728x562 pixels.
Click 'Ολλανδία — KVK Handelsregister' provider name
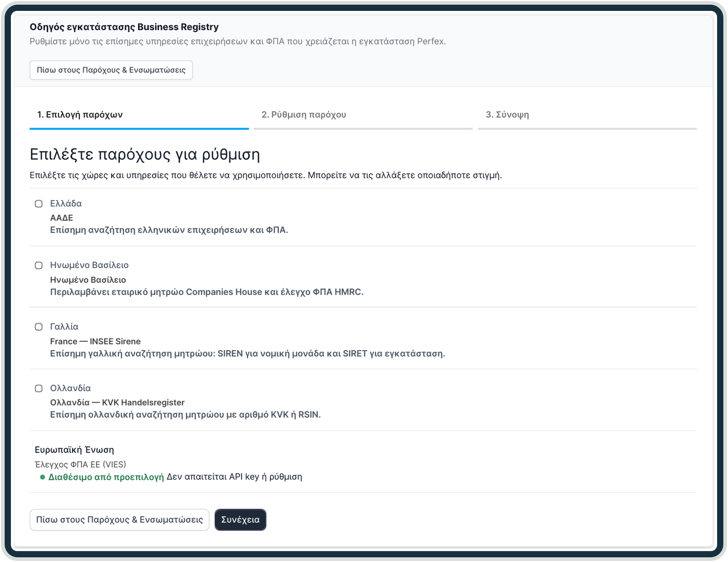pos(117,403)
